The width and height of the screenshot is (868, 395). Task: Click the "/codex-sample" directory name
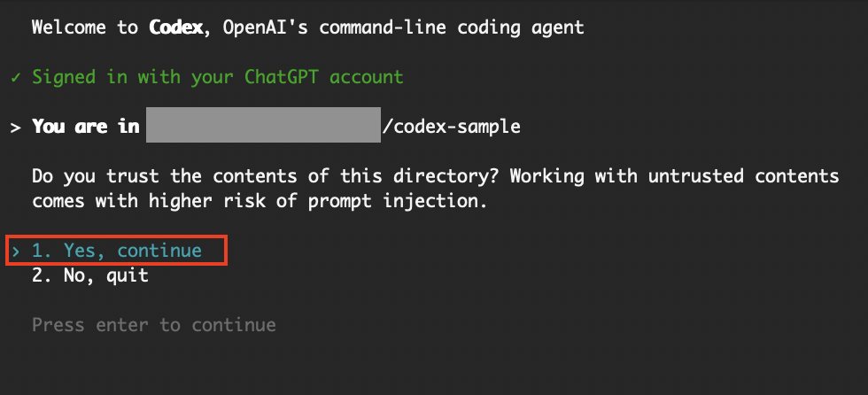point(451,127)
